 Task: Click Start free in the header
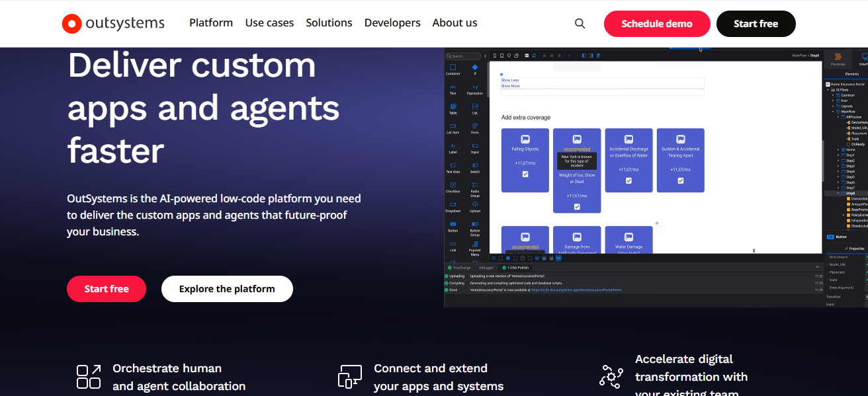pos(756,24)
